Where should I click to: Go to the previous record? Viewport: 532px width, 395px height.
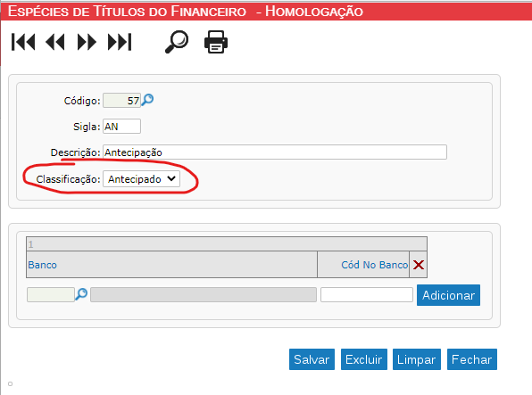click(55, 42)
